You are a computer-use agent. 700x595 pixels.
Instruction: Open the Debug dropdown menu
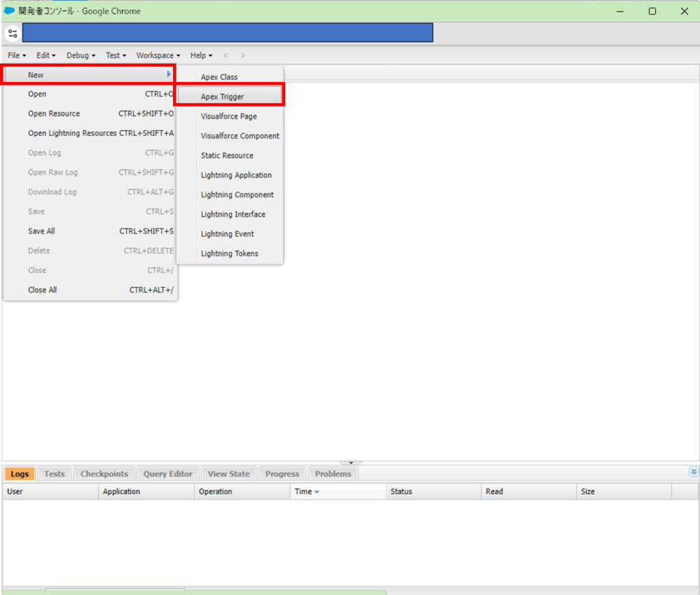[x=81, y=55]
